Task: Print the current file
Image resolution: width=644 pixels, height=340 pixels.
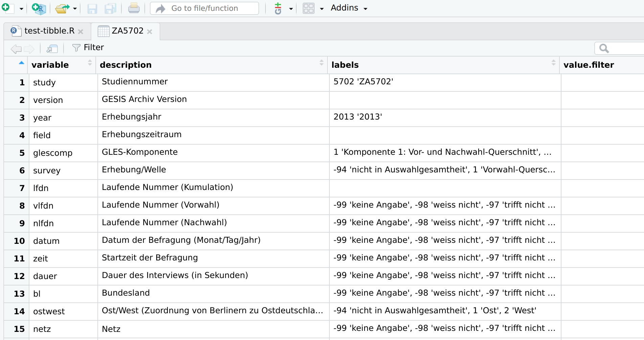Action: coord(134,8)
